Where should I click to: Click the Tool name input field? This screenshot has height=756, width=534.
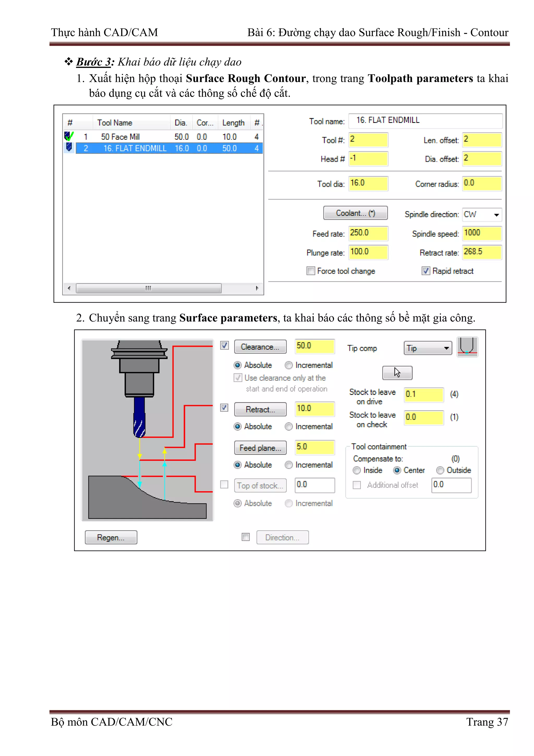(426, 121)
